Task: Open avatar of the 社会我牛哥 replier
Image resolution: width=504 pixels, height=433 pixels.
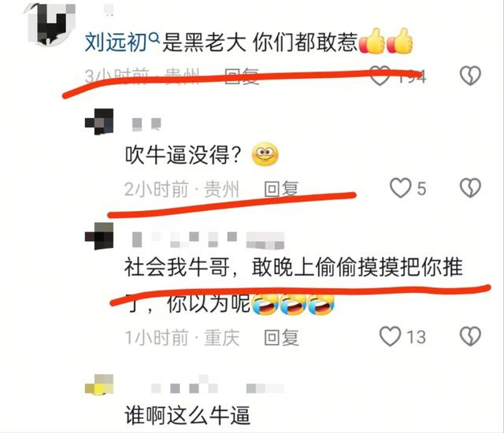Action: pyautogui.click(x=99, y=236)
